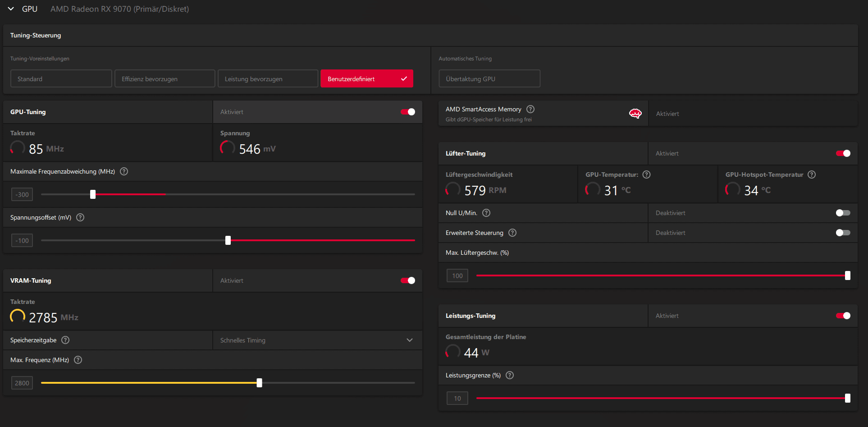Open the Speicherzeitgabe Schnelles Timing dropdown
Image resolution: width=868 pixels, height=427 pixels.
[x=318, y=340]
